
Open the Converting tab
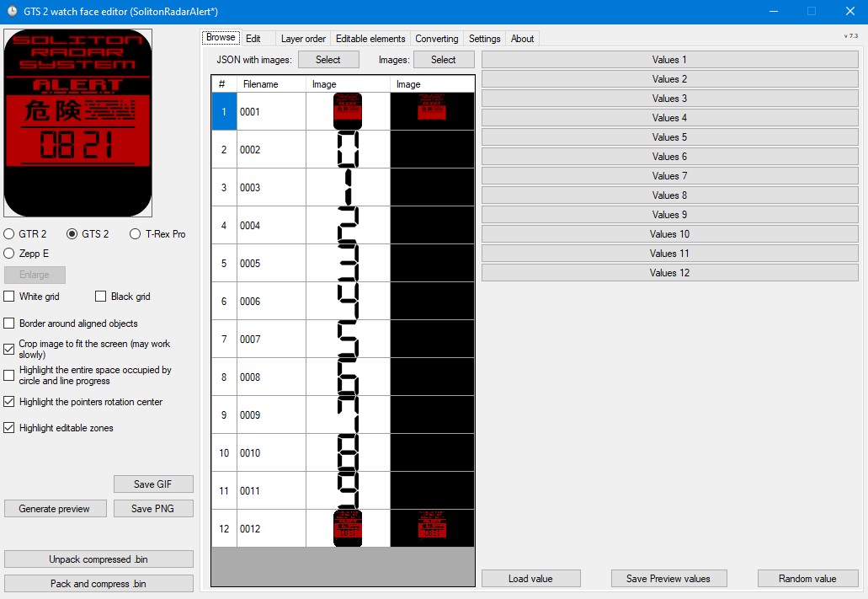click(x=437, y=39)
